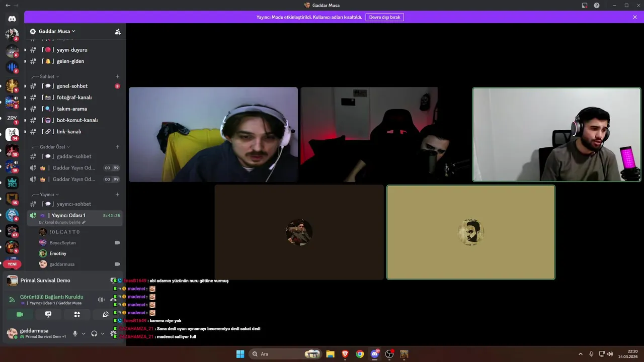Open the ZRY server icon
Viewport: 644px width, 362px height.
pos(12,118)
